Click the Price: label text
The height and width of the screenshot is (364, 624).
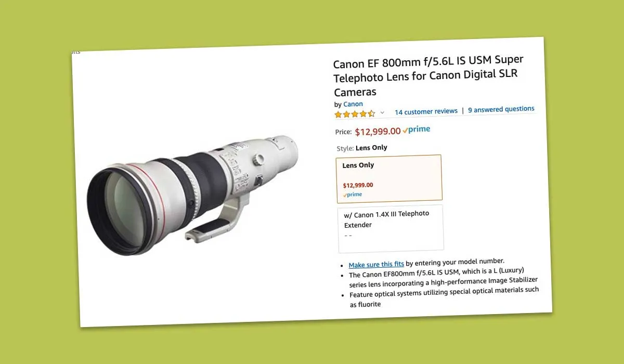[x=343, y=132]
